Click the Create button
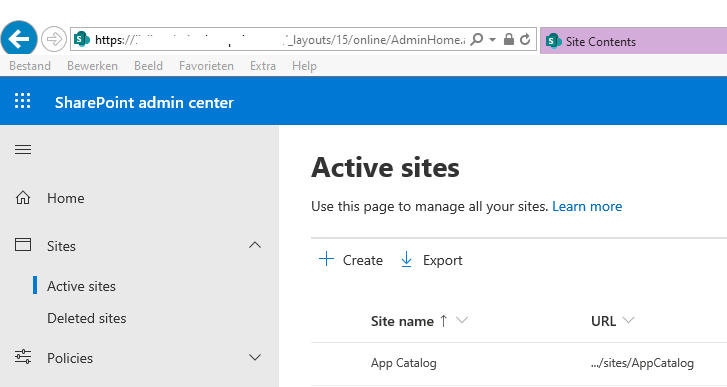 coord(351,260)
